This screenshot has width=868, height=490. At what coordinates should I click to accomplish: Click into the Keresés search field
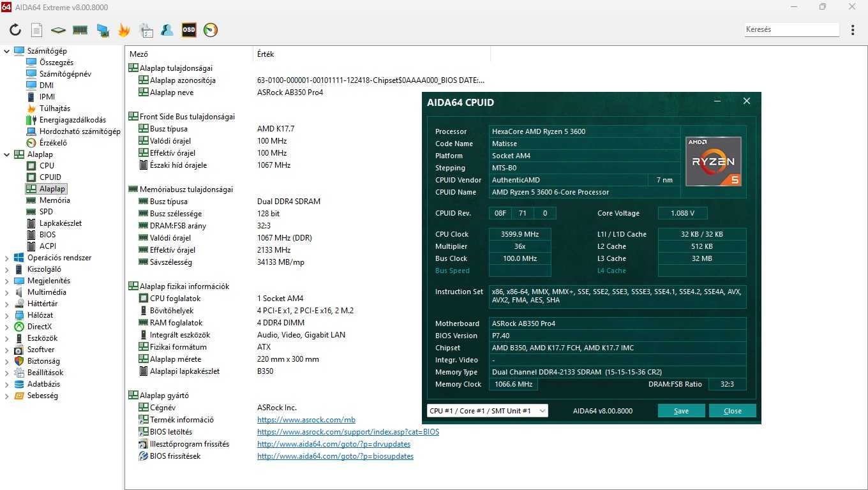pyautogui.click(x=791, y=29)
